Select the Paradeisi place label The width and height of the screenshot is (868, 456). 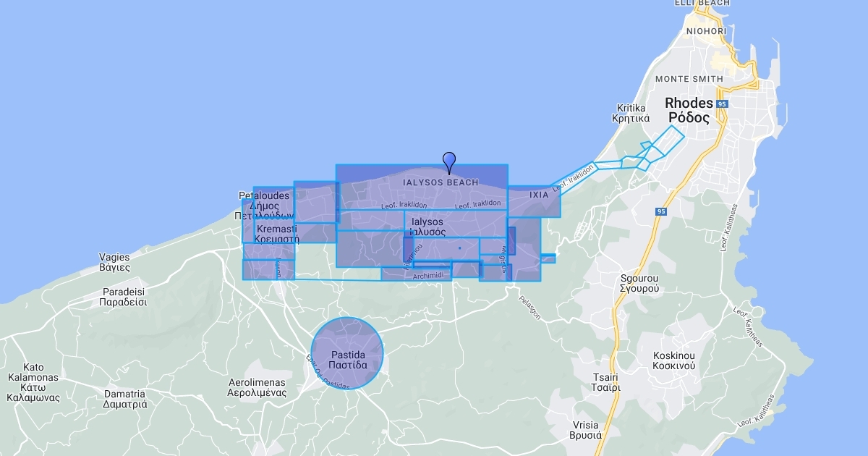tap(124, 297)
